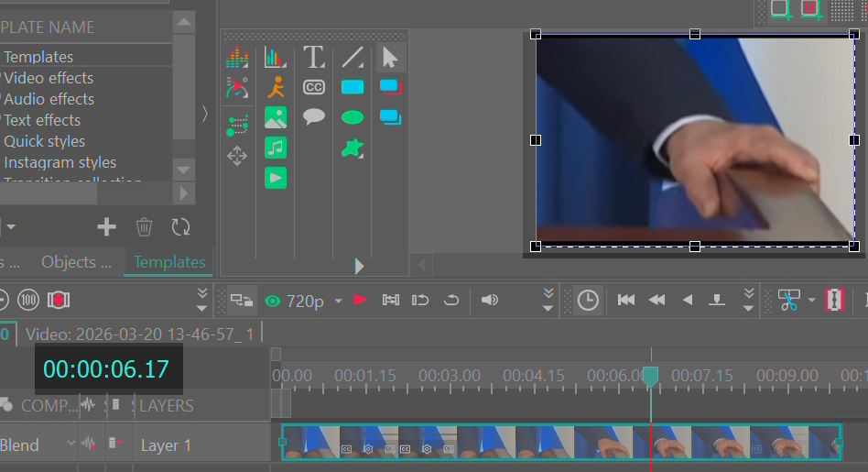Open the scissors tool dropdown arrow
This screenshot has width=868, height=472.
tap(811, 301)
